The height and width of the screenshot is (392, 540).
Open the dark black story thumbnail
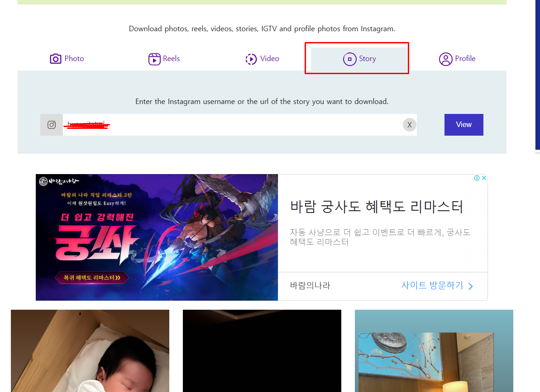pyautogui.click(x=262, y=351)
